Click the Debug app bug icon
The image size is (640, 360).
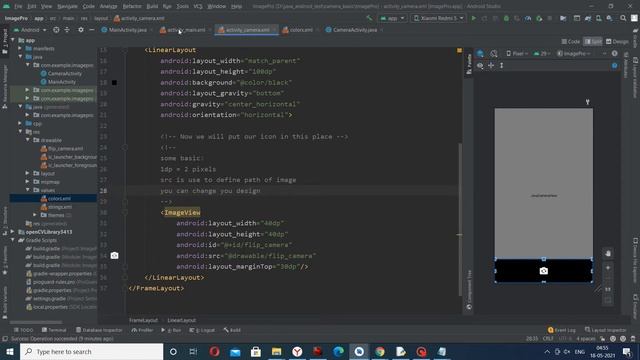[506, 18]
